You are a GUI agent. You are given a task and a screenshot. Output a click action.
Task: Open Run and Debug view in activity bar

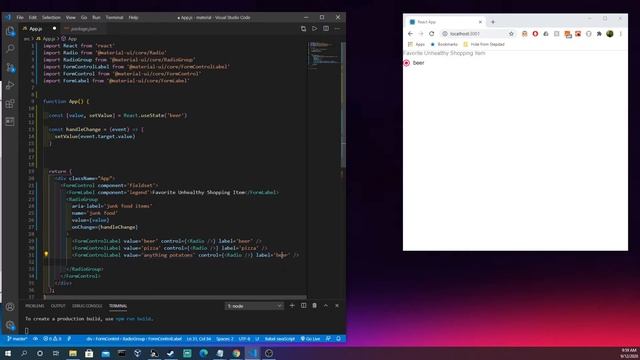click(10, 85)
